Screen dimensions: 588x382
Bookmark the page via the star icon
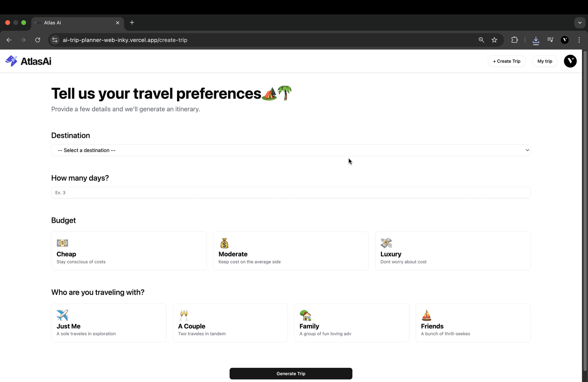(x=494, y=40)
